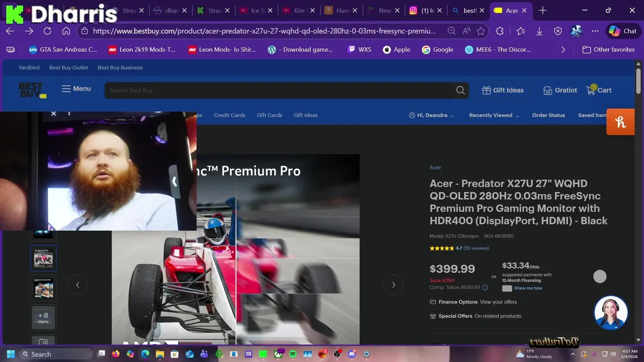Open GTA San Andreas bookmark
This screenshot has width=644, height=362.
click(63, 50)
